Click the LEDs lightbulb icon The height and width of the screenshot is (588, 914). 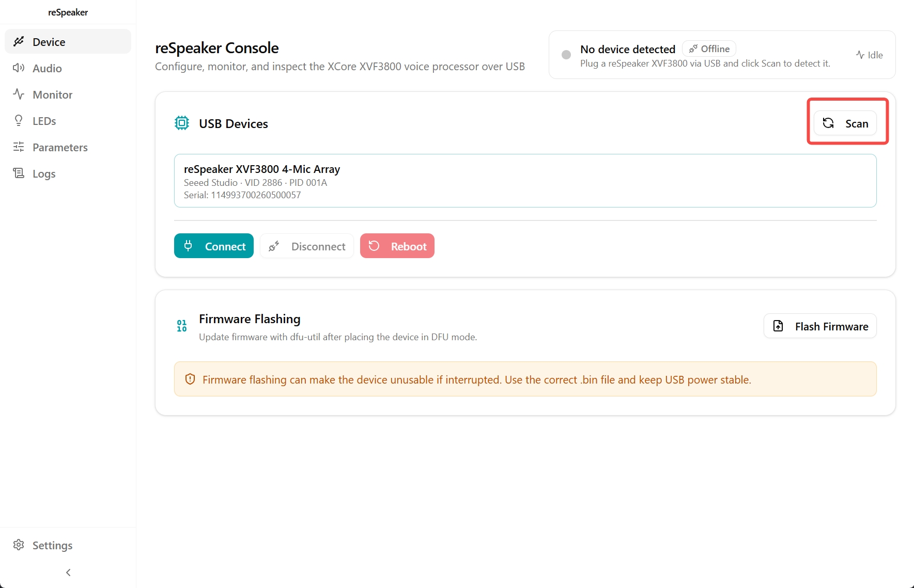pos(19,121)
